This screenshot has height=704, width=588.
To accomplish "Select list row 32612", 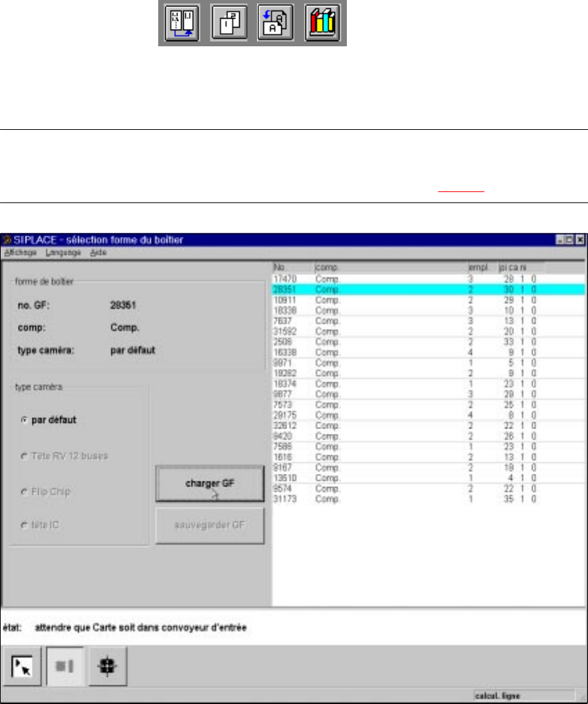I will point(428,426).
